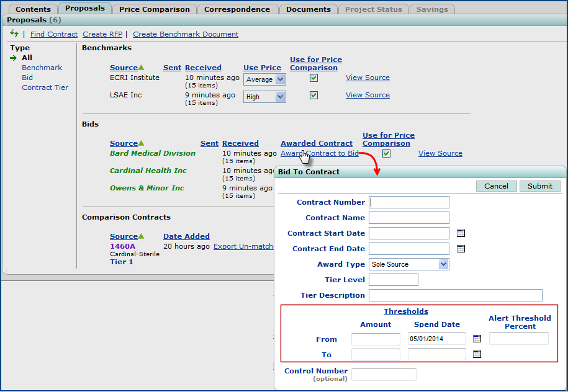
Task: Switch to the Price Comparison tab
Action: [x=155, y=9]
